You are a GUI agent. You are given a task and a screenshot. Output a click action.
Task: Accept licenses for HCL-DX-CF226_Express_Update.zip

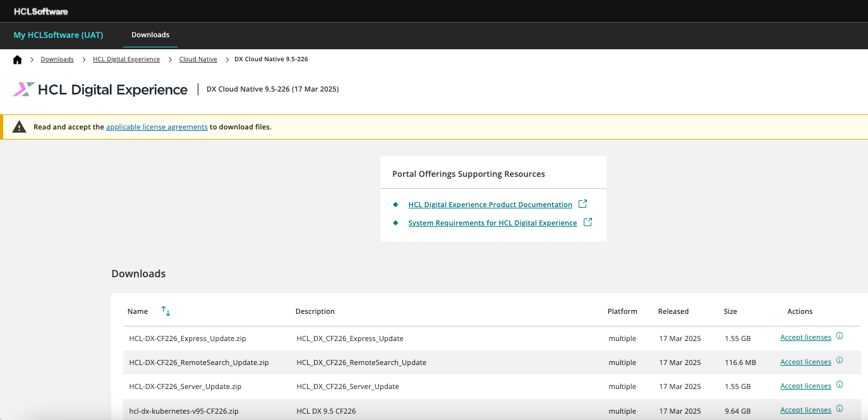pos(805,337)
